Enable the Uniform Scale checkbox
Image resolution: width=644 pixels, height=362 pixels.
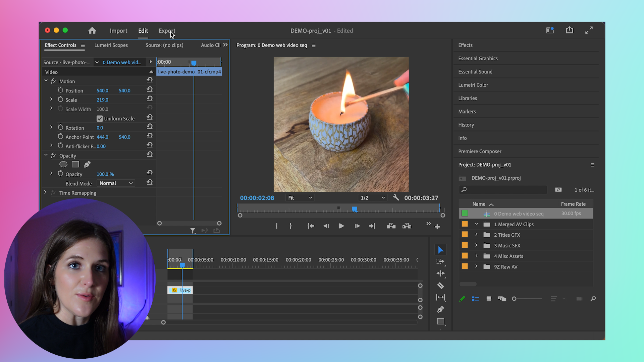[x=100, y=118]
